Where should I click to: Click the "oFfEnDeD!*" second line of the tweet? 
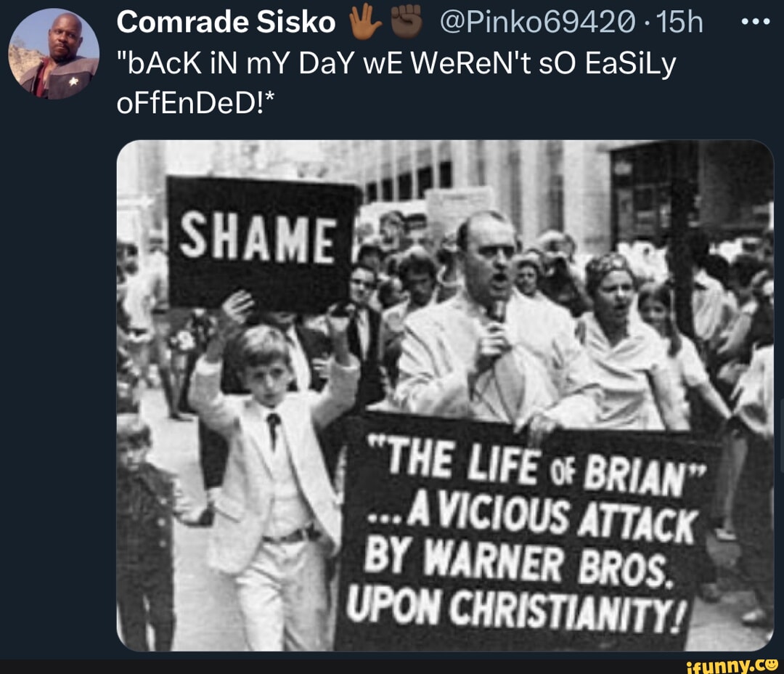[x=195, y=104]
